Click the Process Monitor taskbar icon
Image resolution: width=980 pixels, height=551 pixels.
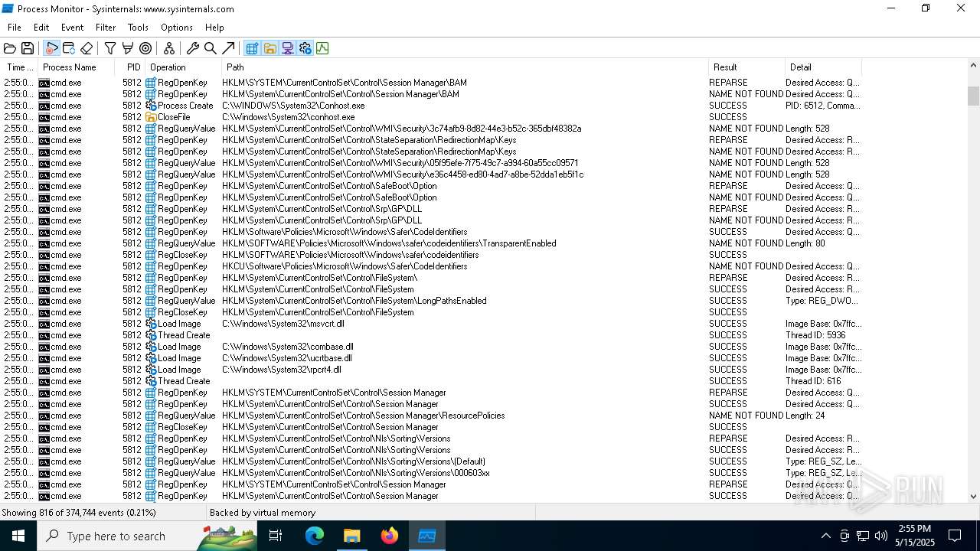[426, 536]
